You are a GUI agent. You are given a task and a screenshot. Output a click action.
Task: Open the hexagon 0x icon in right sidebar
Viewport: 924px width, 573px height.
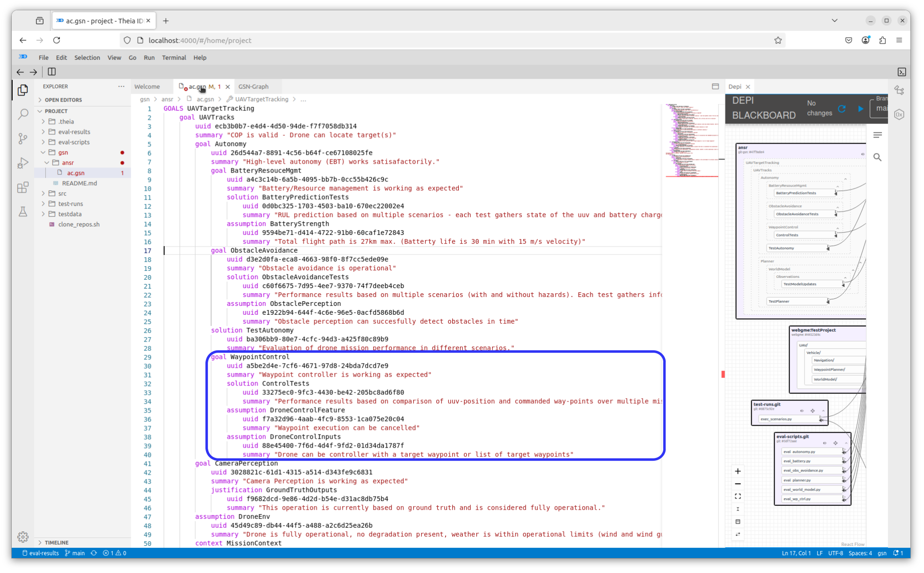tap(899, 115)
